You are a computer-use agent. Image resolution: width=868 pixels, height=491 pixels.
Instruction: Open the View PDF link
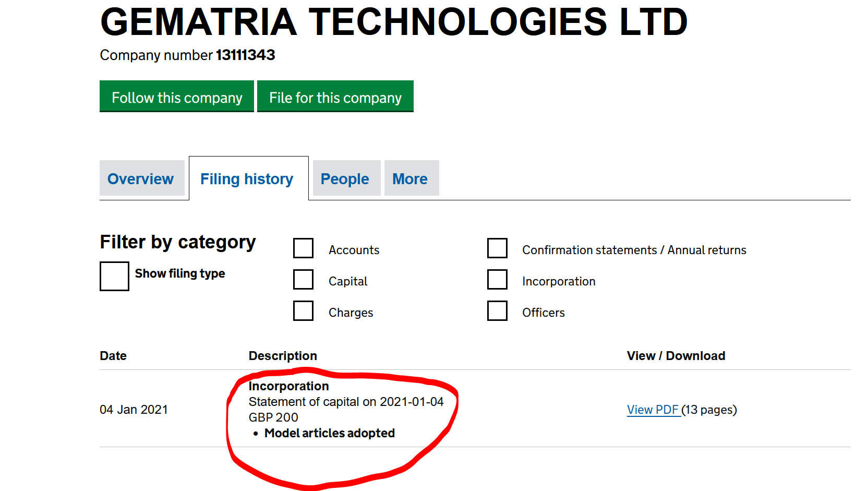(653, 410)
